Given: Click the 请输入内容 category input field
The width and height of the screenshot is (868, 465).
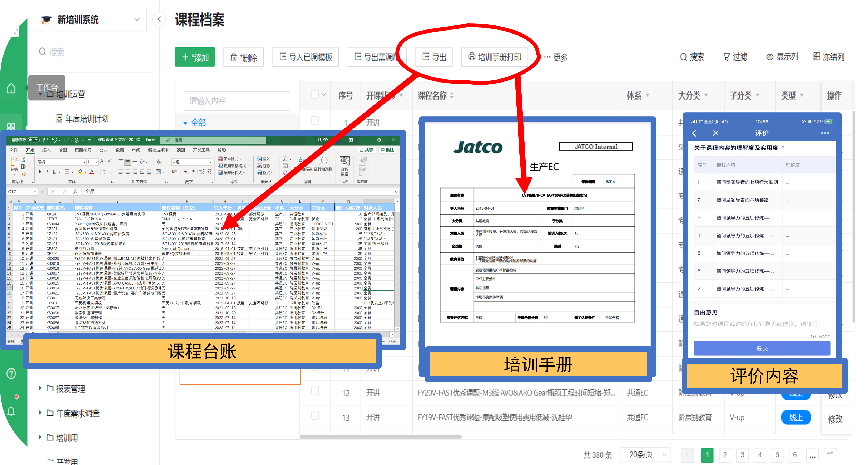Looking at the screenshot, I should tap(237, 101).
